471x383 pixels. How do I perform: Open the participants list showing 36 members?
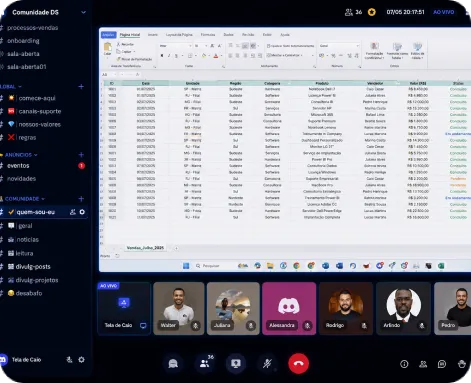tap(204, 363)
